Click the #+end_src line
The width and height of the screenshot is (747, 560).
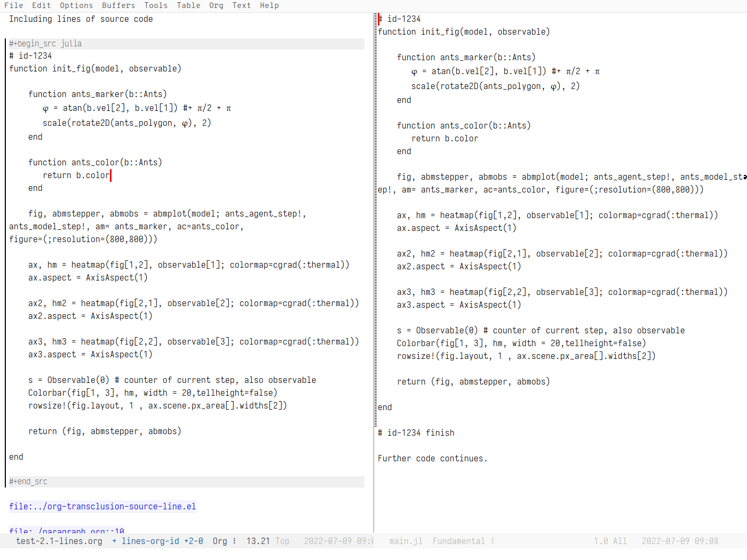pyautogui.click(x=186, y=482)
